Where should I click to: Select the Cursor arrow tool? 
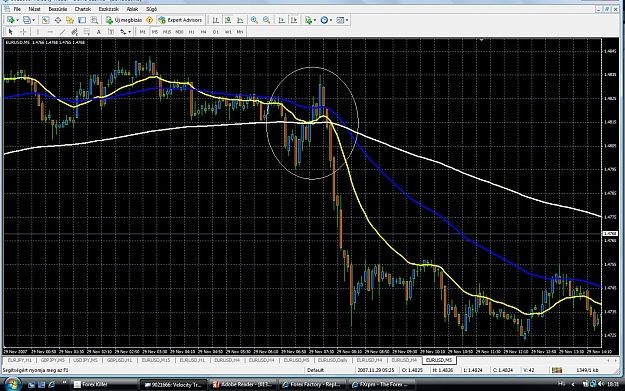pyautogui.click(x=11, y=32)
